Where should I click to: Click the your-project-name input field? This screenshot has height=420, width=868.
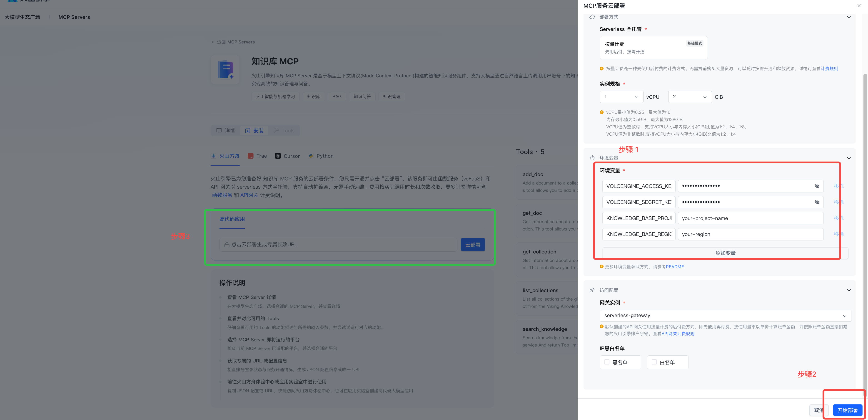point(750,218)
